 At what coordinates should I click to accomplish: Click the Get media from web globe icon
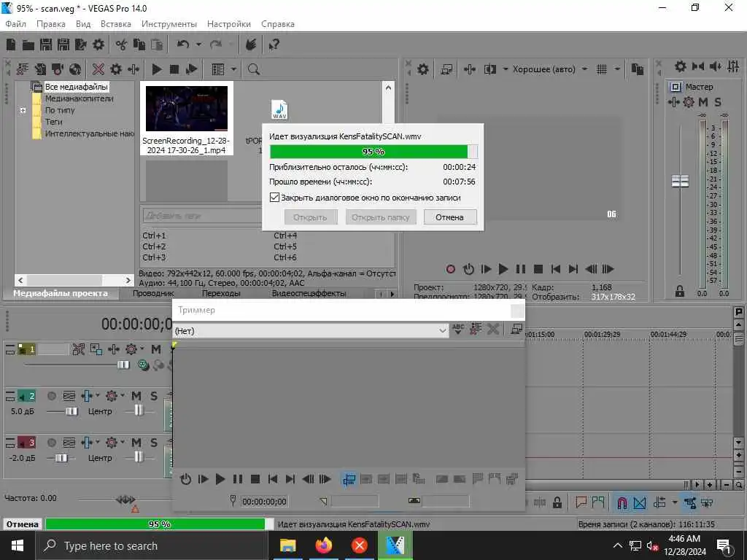(75, 69)
